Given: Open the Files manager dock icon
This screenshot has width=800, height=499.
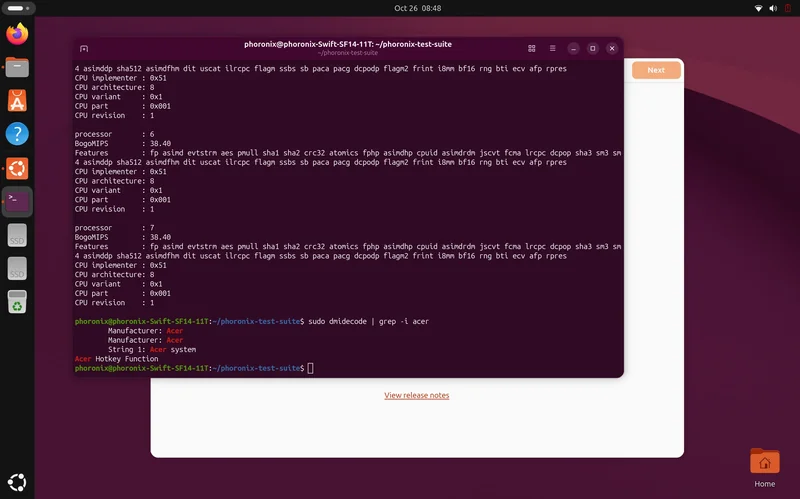Looking at the screenshot, I should (x=17, y=67).
